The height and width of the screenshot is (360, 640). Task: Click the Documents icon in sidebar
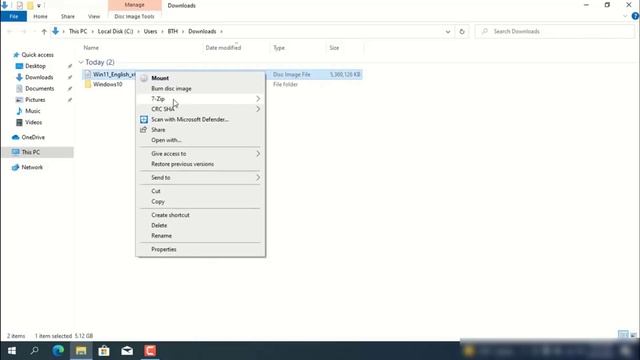click(x=19, y=89)
